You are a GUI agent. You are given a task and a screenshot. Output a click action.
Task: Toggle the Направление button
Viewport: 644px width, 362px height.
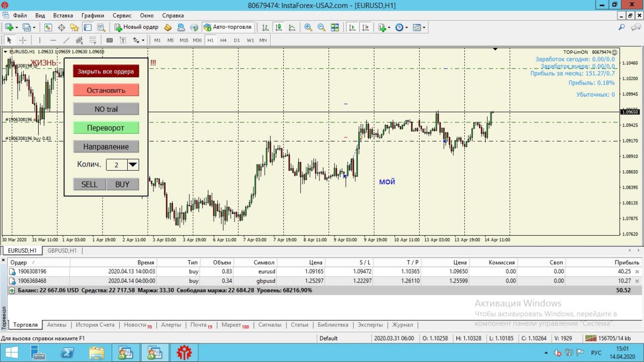(x=106, y=147)
